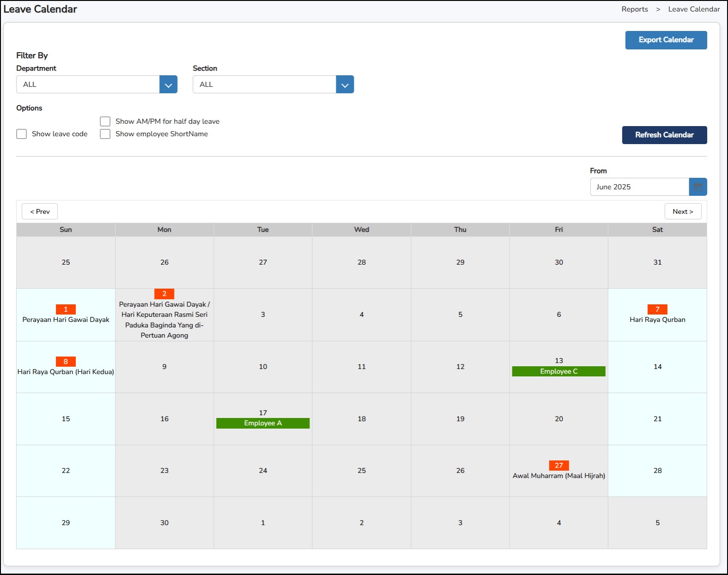Click the orange holiday badge for June 8
The height and width of the screenshot is (575, 728).
click(66, 362)
